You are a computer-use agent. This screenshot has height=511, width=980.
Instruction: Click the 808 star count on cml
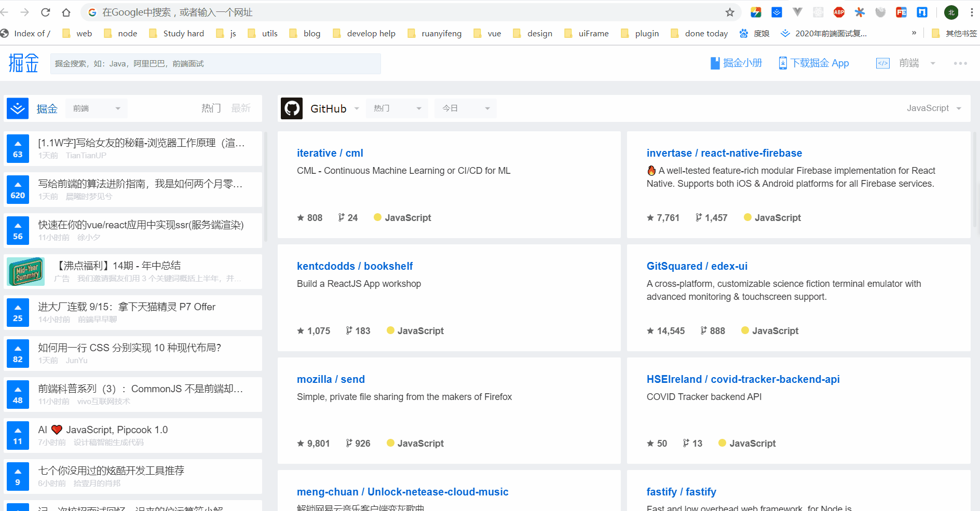tap(310, 218)
